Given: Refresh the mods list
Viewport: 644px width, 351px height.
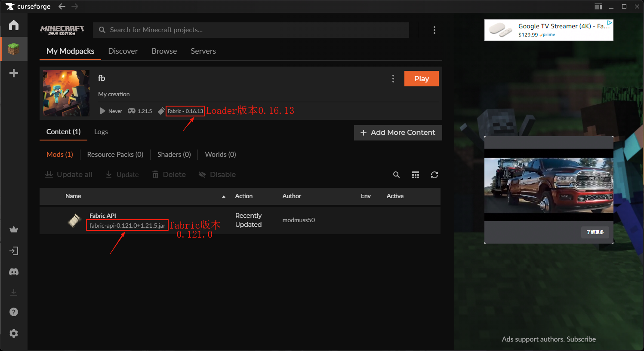Looking at the screenshot, I should click(434, 175).
